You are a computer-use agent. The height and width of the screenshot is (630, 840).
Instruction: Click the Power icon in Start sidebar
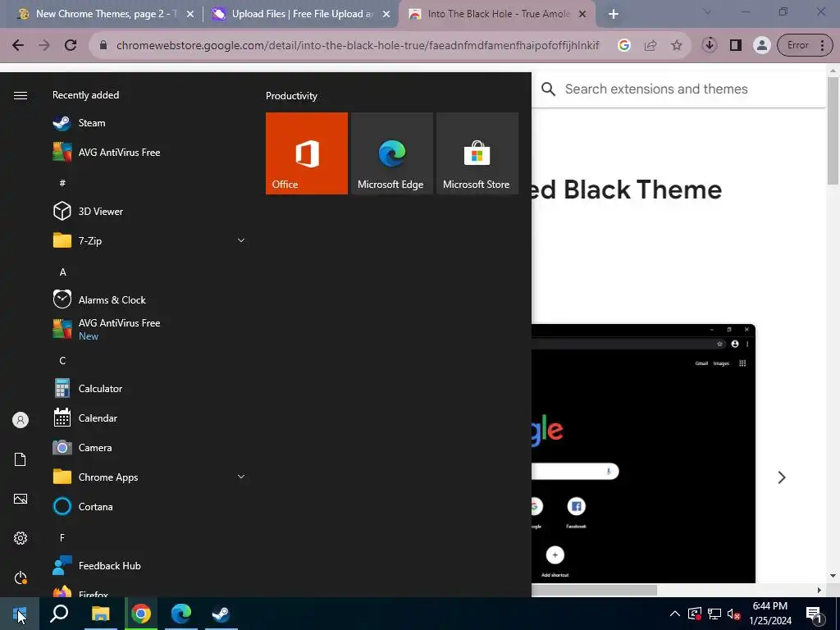pos(21,577)
